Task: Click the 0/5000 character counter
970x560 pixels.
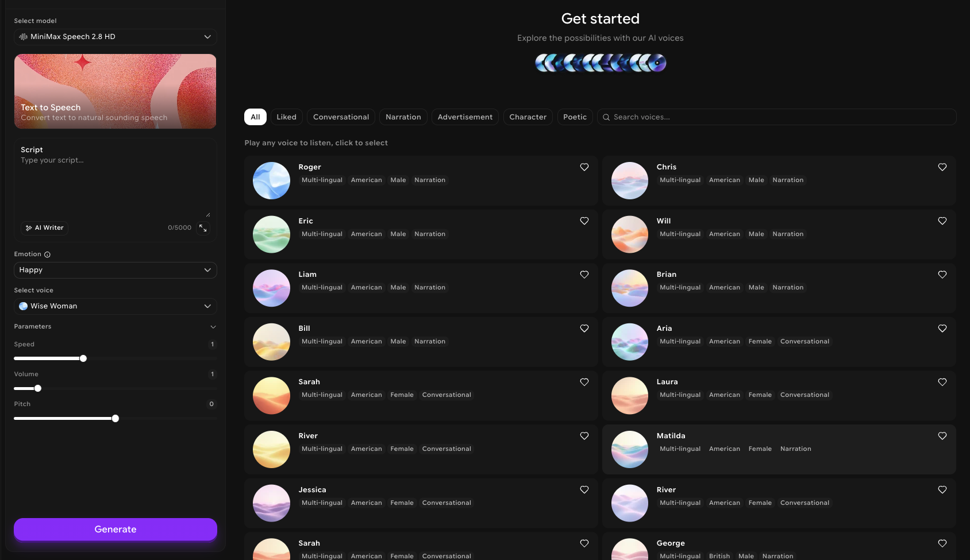Action: [179, 228]
